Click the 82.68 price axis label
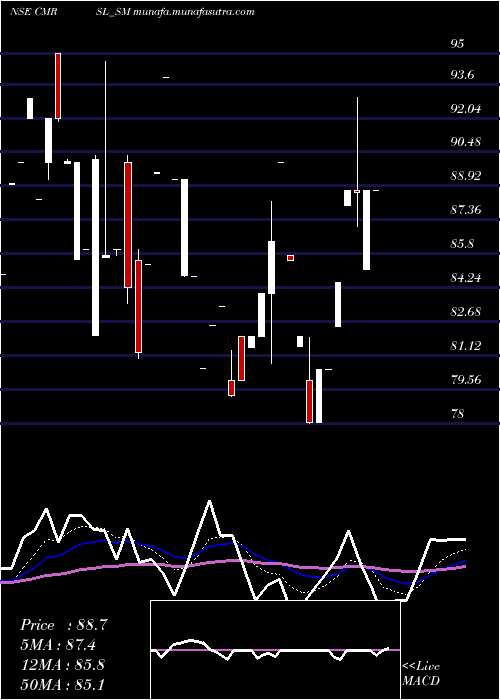500x700 pixels. [x=465, y=312]
